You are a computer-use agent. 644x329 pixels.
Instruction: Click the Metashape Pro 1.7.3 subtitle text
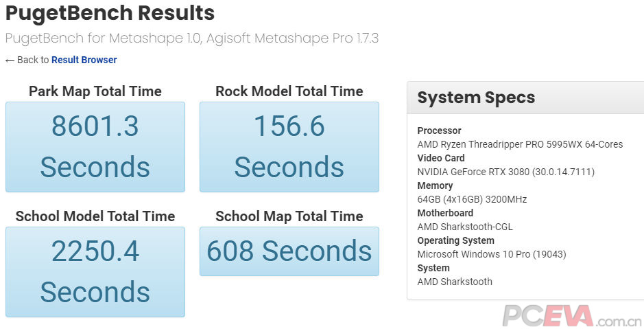coord(191,38)
